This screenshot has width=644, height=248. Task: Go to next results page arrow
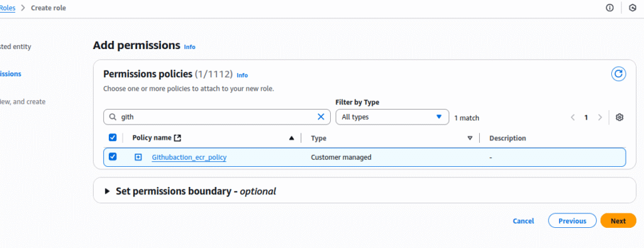(600, 117)
